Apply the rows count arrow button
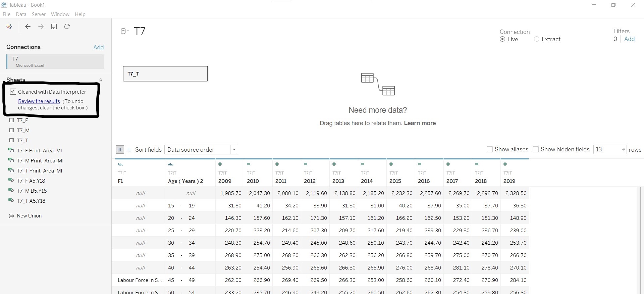644x294 pixels. pyautogui.click(x=623, y=150)
